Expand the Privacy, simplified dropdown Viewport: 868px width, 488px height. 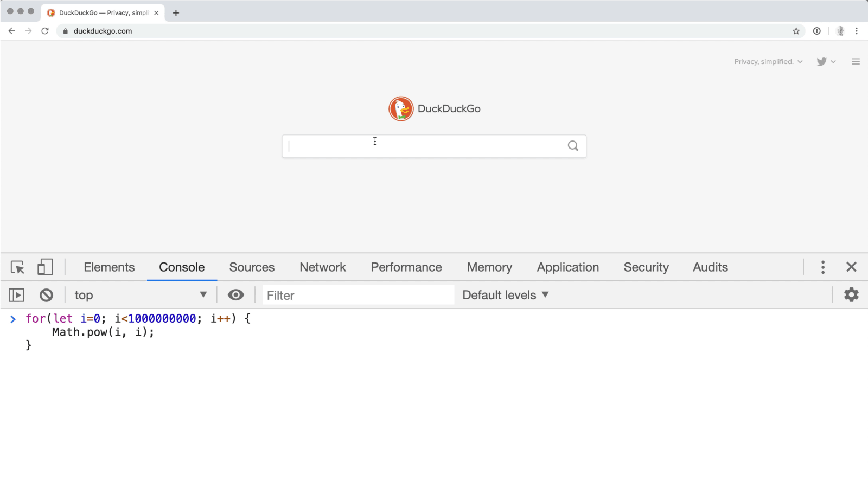point(768,61)
